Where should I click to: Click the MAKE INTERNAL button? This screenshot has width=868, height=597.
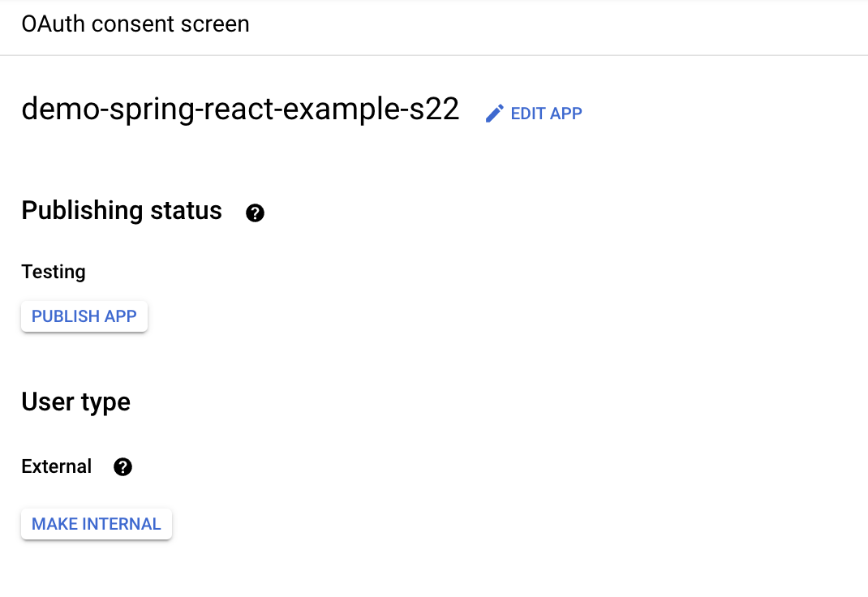97,524
